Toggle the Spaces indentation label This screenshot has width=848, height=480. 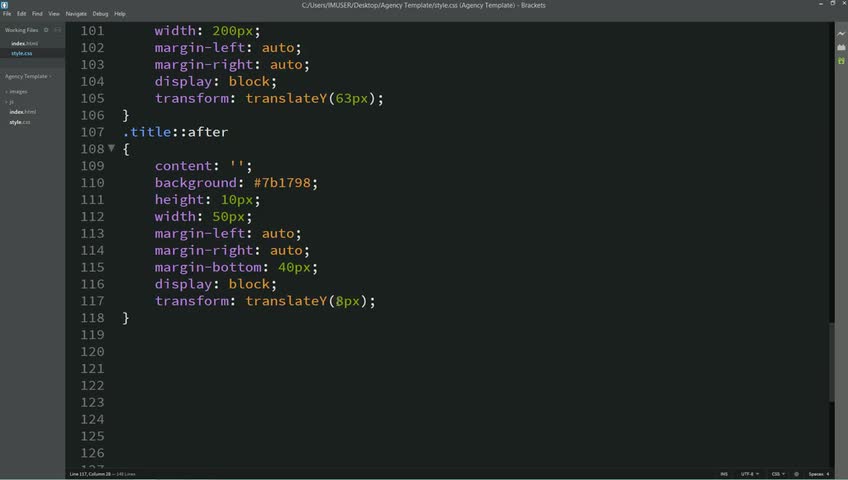816,474
